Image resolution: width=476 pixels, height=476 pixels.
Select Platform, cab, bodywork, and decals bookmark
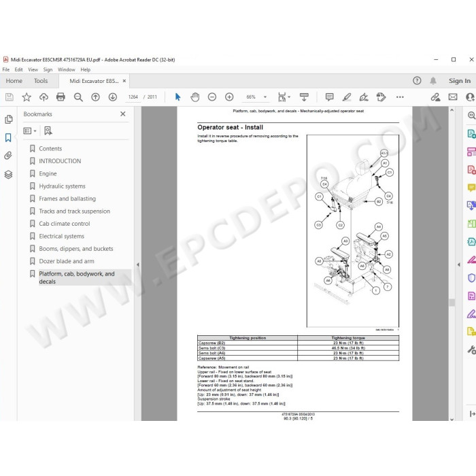[77, 277]
